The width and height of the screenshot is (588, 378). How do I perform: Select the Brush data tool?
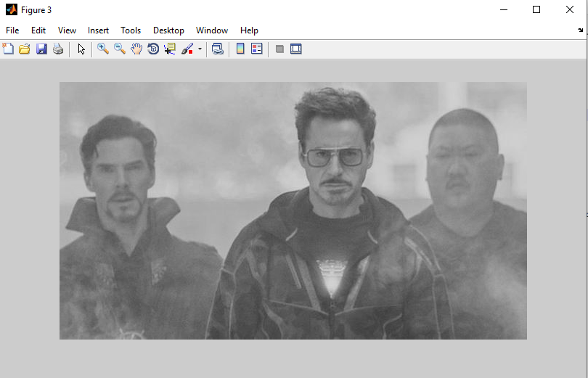click(x=187, y=49)
